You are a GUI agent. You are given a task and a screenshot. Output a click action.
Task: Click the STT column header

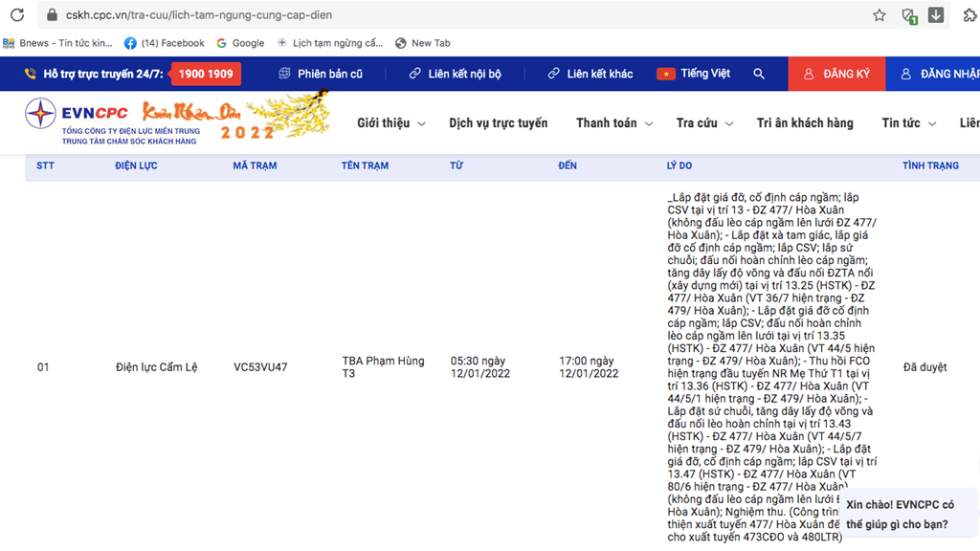click(45, 165)
